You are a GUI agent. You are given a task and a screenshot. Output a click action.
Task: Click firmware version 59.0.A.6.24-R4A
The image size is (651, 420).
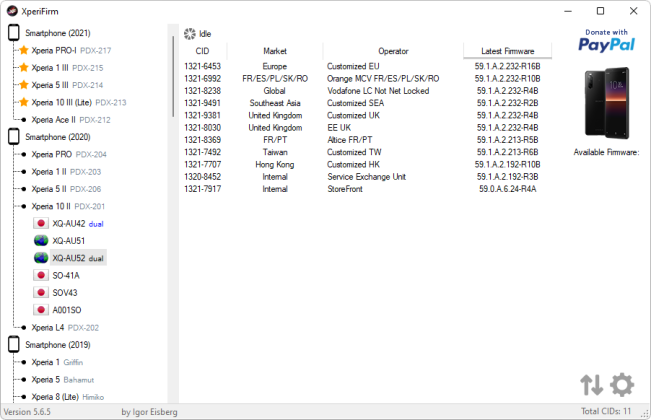coord(507,189)
